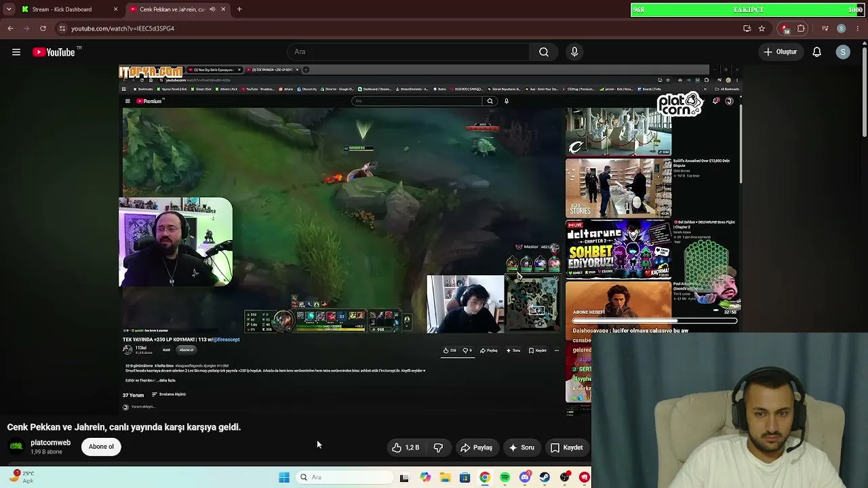
Task: Bookmark this page with the star icon
Action: (x=762, y=28)
